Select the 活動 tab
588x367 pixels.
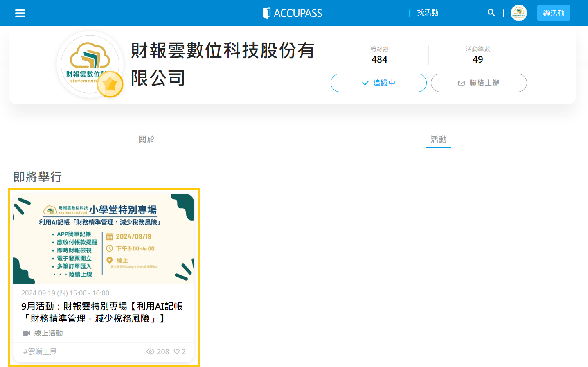[x=439, y=140]
